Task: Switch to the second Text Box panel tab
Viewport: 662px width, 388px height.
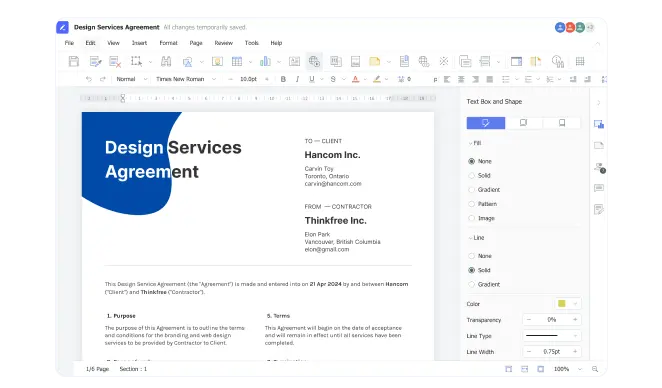Action: (x=524, y=123)
